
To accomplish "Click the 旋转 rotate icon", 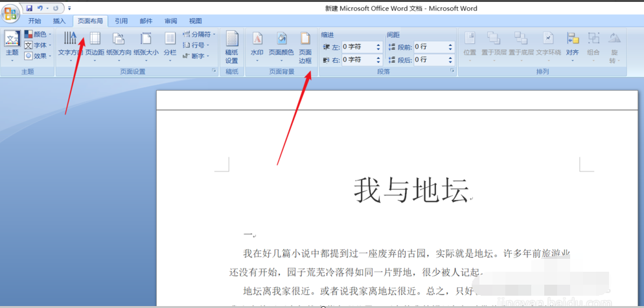I will point(614,38).
